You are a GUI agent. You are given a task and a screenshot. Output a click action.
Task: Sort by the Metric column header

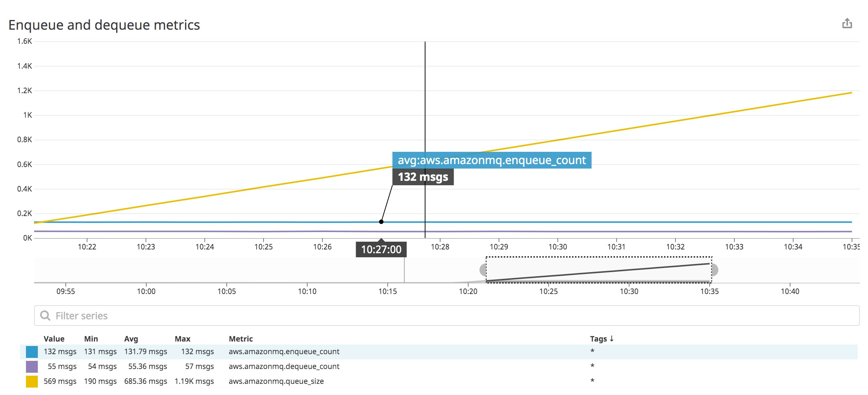click(241, 339)
